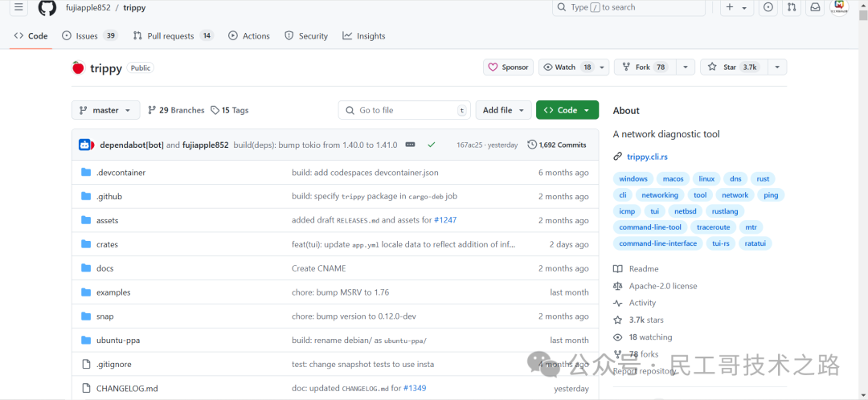
Task: Open the assets folder
Action: click(108, 220)
